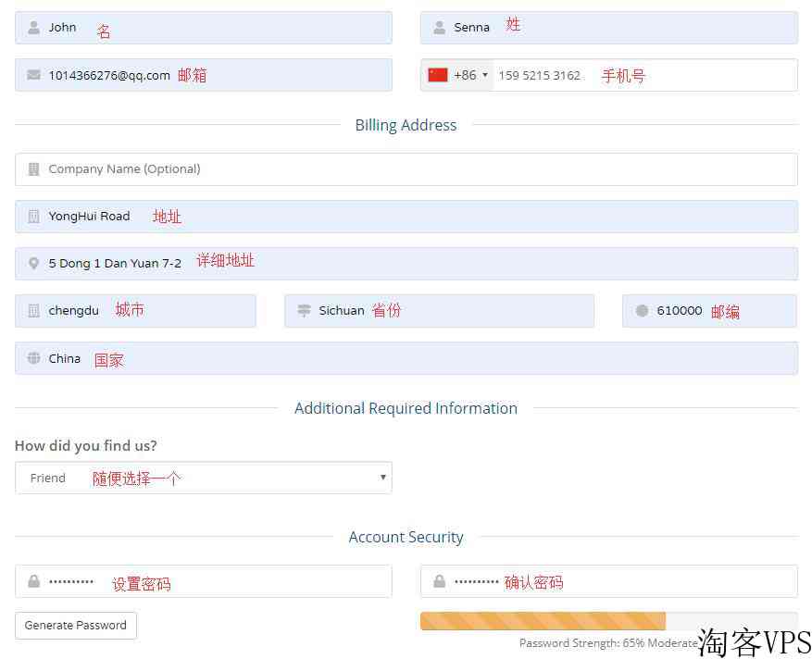Focus the chengdu city field
This screenshot has width=812, height=659.
coord(136,311)
